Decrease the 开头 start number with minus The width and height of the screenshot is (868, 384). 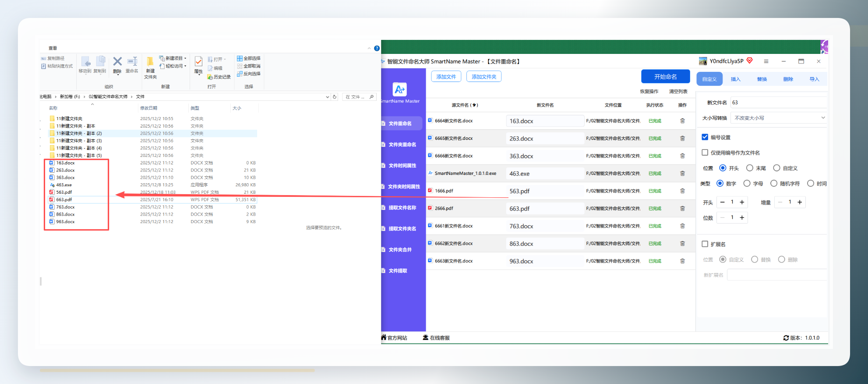coord(723,202)
